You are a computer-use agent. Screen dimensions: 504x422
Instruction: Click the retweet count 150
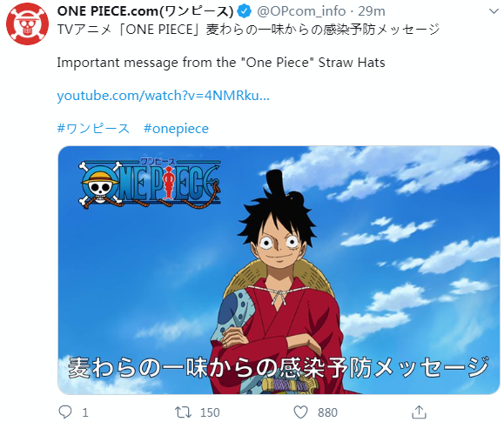(210, 412)
